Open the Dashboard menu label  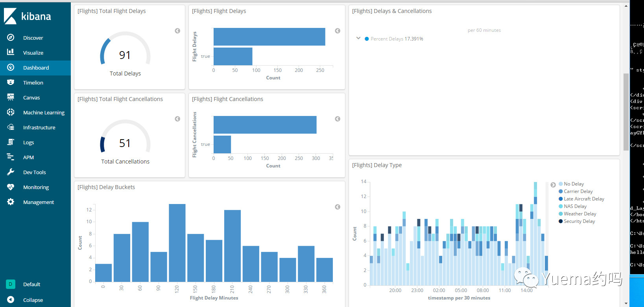[36, 68]
